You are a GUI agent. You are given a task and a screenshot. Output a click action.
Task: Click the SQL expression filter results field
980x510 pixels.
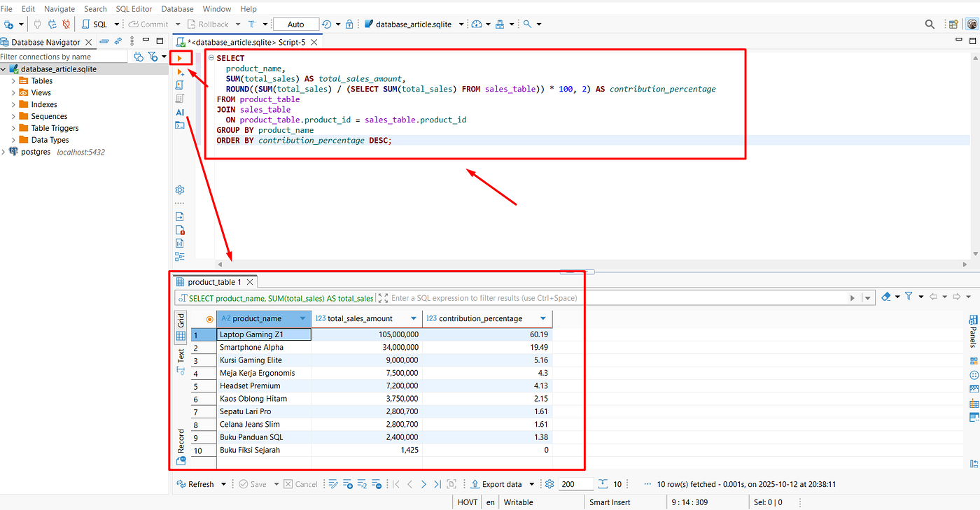click(x=616, y=298)
